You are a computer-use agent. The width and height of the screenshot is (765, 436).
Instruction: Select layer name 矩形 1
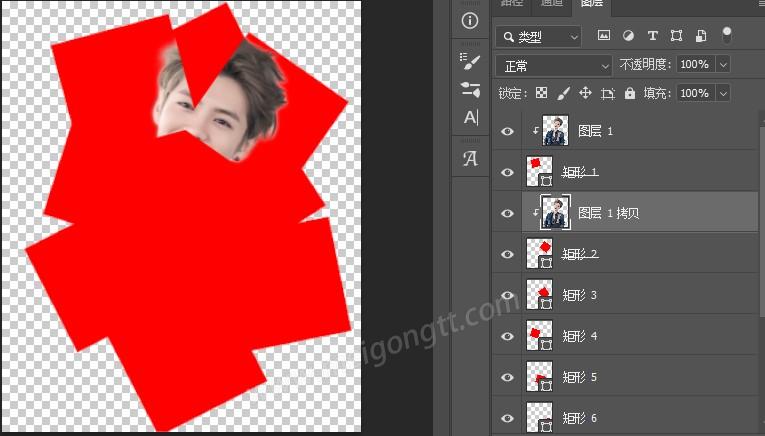pos(580,172)
